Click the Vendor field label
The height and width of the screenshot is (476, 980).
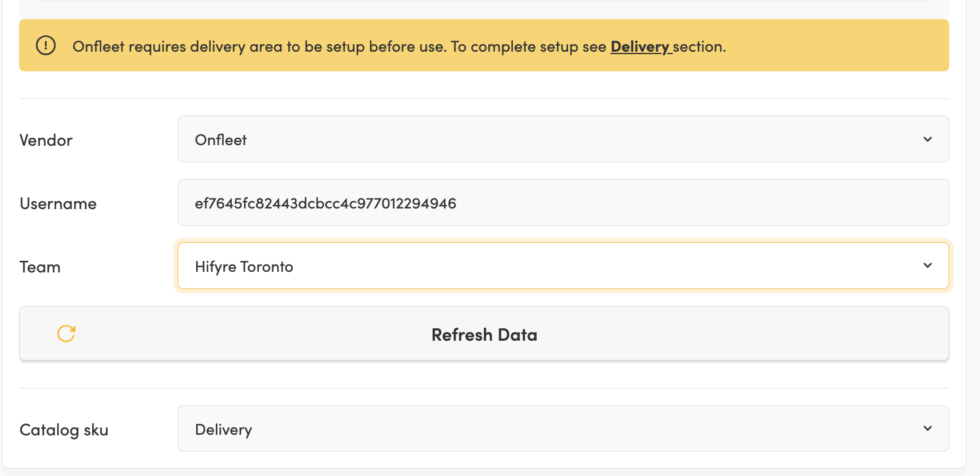pyautogui.click(x=46, y=140)
